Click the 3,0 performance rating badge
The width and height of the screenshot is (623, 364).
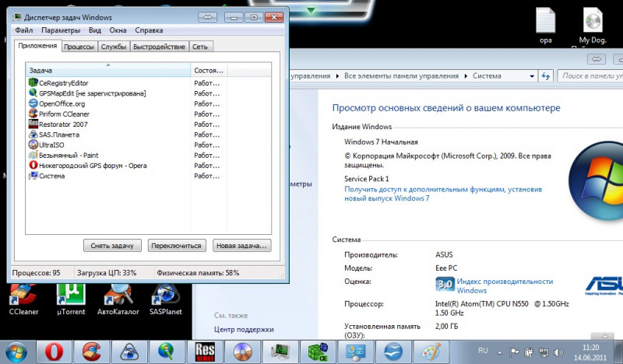(445, 284)
